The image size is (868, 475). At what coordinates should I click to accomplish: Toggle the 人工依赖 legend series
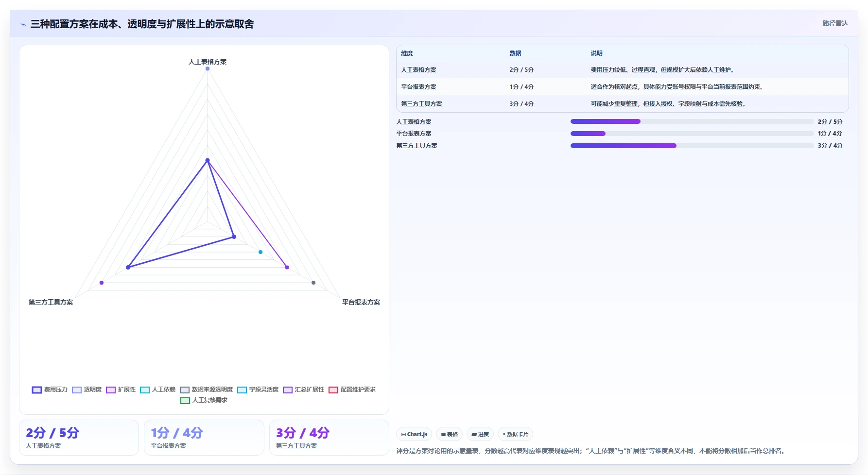point(157,390)
